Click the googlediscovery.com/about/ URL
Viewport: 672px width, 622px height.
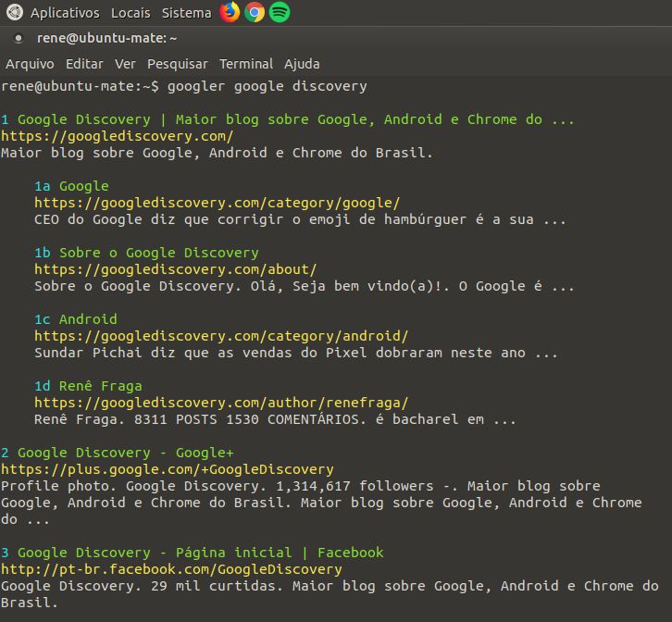pyautogui.click(x=176, y=269)
